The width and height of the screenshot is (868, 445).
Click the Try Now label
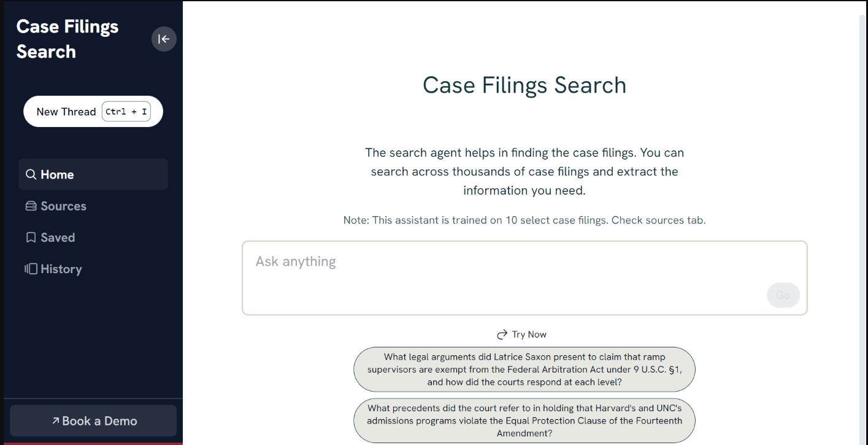point(529,335)
